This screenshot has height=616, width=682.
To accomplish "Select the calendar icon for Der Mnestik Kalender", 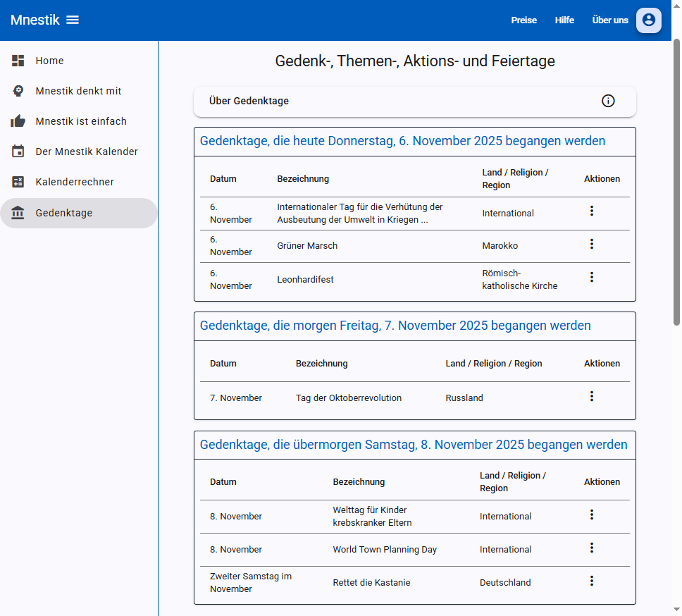I will pos(18,152).
